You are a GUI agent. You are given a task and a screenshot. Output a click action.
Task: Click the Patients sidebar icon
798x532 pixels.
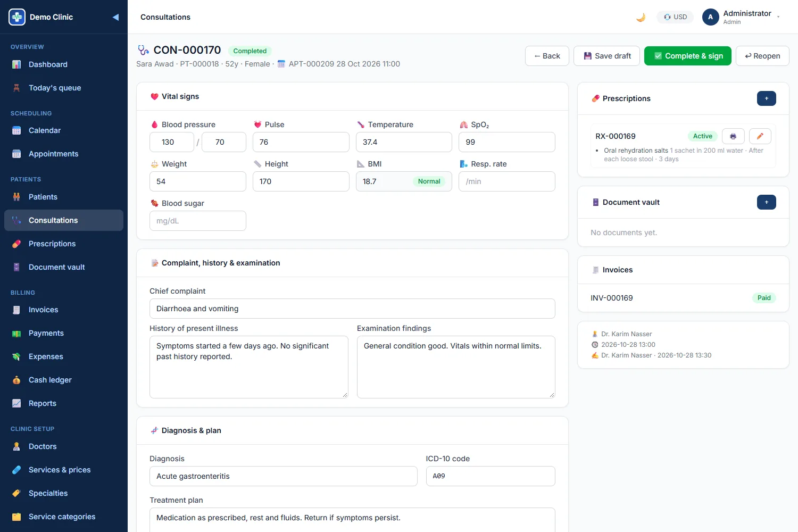(x=16, y=197)
